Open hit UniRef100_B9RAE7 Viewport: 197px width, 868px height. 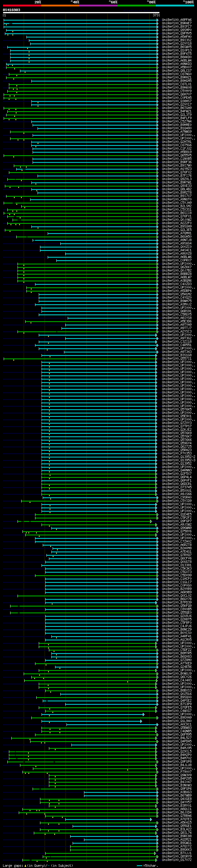177,23
